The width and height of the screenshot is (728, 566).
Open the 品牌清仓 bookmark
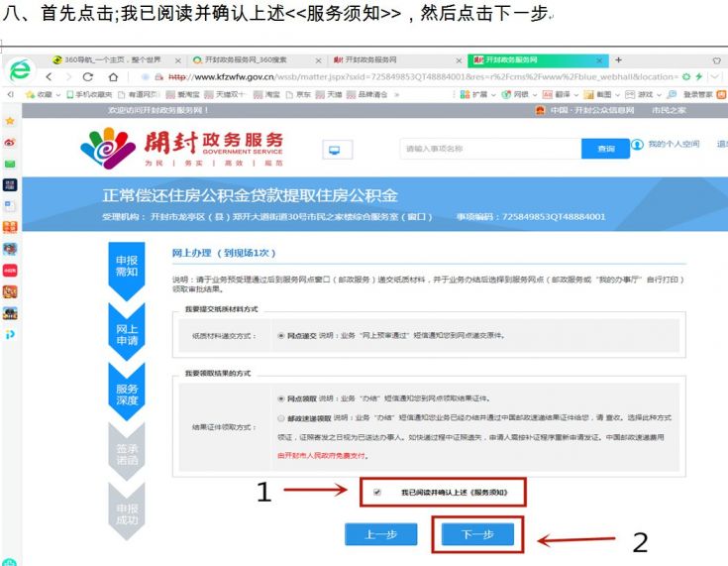[x=367, y=94]
